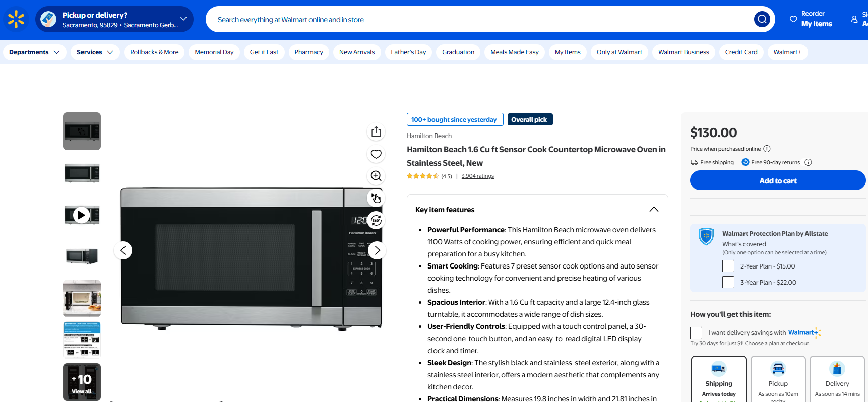868x402 pixels.
Task: Choose the Shipping fulfillment option
Action: (719, 379)
